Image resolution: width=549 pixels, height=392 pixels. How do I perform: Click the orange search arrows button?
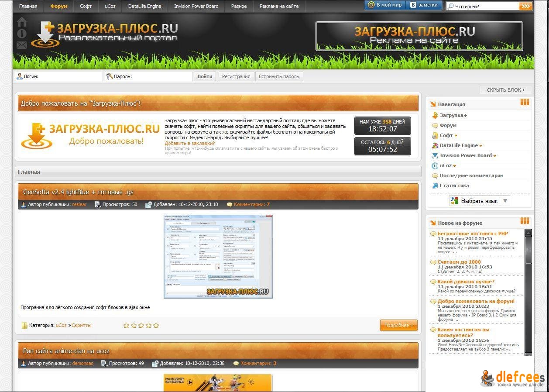pyautogui.click(x=525, y=6)
